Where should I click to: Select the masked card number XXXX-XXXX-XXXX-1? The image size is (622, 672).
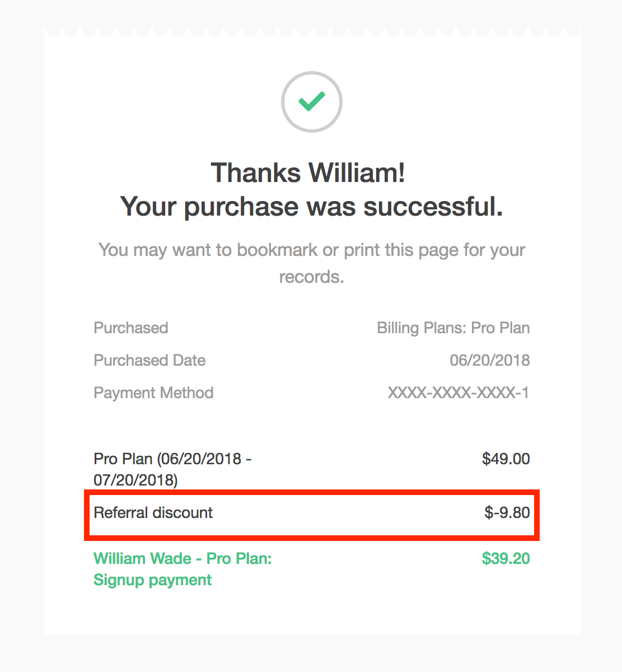pyautogui.click(x=459, y=393)
